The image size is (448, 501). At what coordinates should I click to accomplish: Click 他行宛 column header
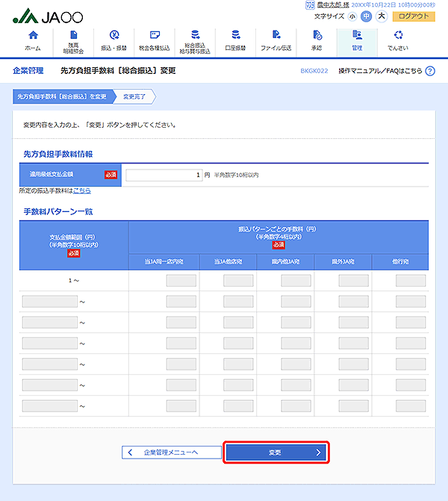pyautogui.click(x=400, y=261)
